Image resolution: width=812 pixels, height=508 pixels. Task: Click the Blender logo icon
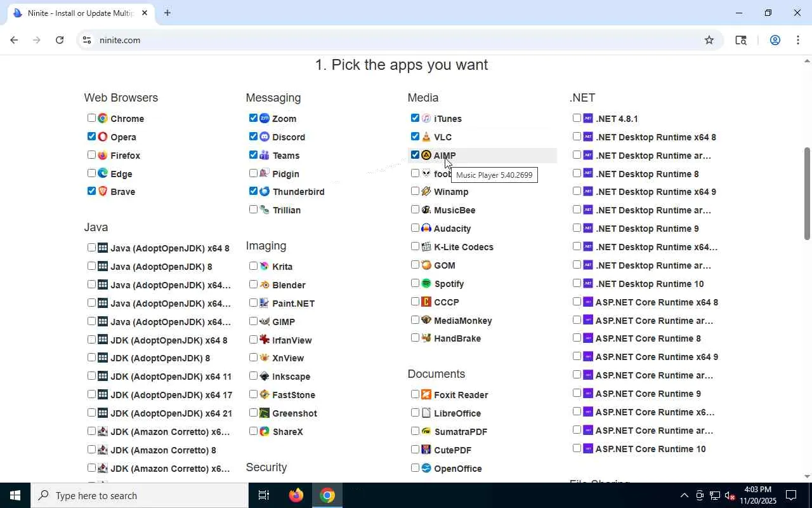265,284
